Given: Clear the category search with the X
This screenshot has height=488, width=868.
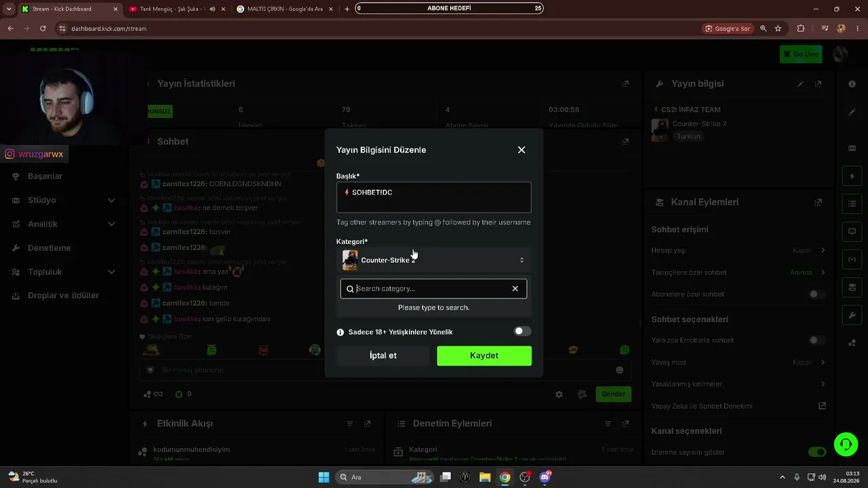Looking at the screenshot, I should (515, 289).
